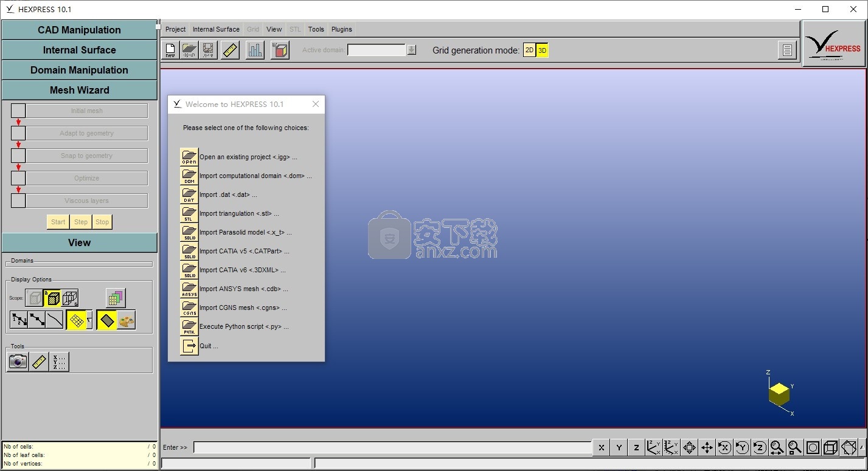Tick the Viscous layers step checkbox
The width and height of the screenshot is (868, 471).
(x=18, y=201)
